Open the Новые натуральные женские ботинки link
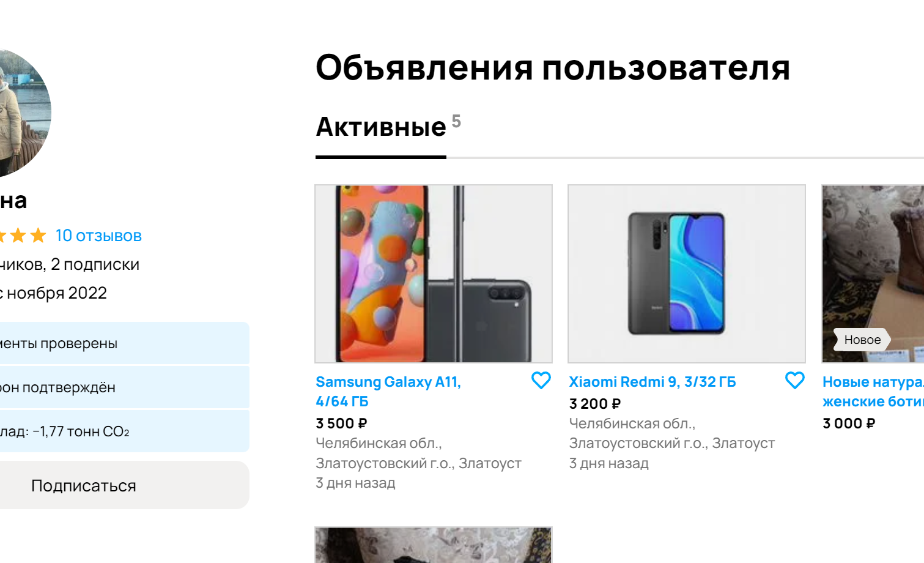This screenshot has height=563, width=924. pos(873,392)
